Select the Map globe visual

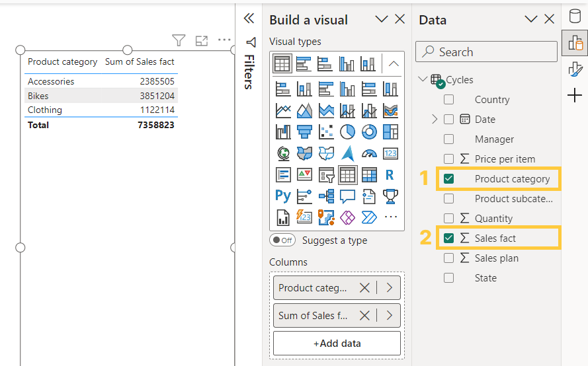pyautogui.click(x=283, y=153)
